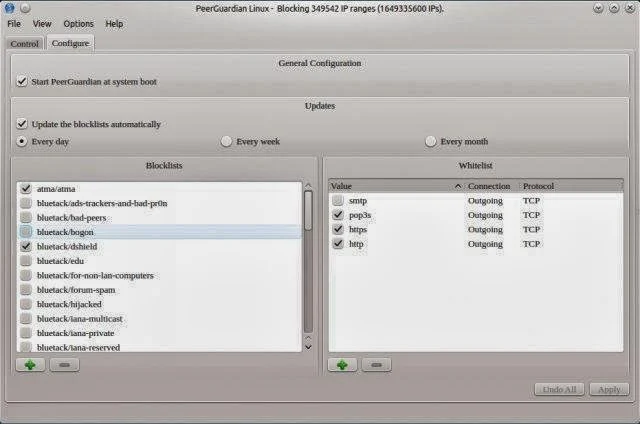
Task: Enable bluetack/iana-multicast checkbox
Action: [x=26, y=318]
